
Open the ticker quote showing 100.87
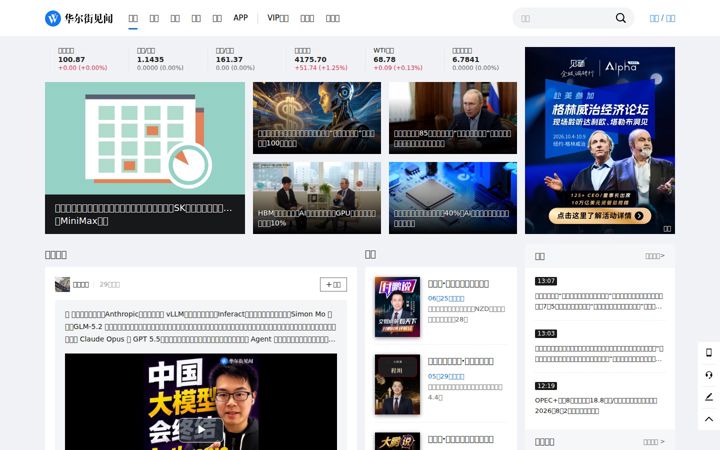tap(83, 59)
